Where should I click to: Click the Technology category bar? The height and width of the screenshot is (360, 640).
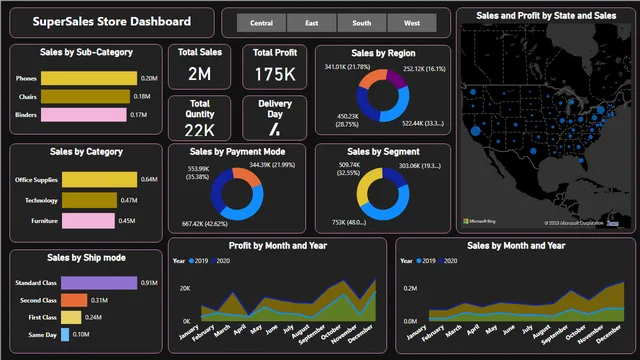pyautogui.click(x=89, y=200)
